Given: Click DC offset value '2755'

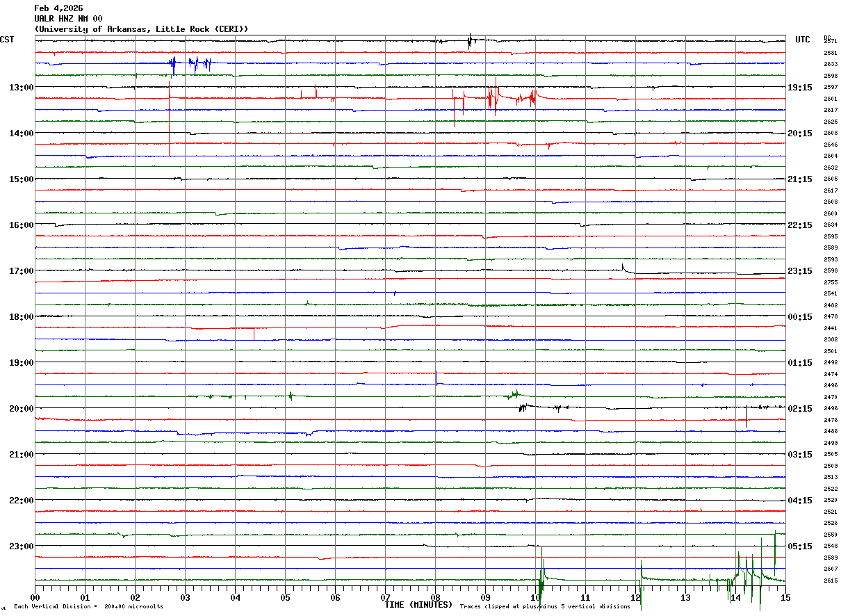Looking at the screenshot, I should [831, 282].
